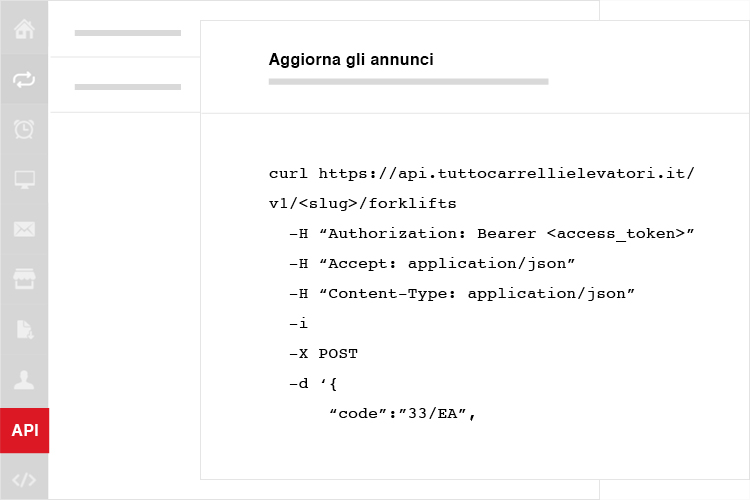Viewport: 750px width, 500px height.
Task: Select the monitor display icon
Action: (x=24, y=180)
